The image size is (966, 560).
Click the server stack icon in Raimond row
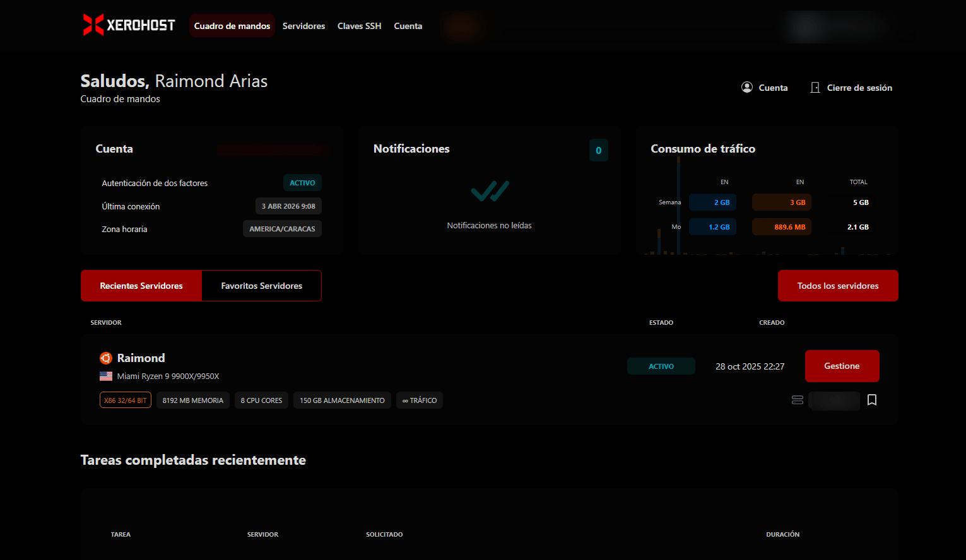798,400
